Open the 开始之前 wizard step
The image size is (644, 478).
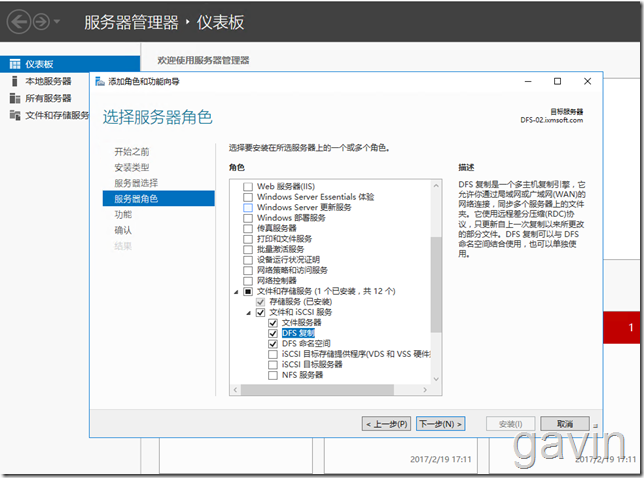coord(131,152)
